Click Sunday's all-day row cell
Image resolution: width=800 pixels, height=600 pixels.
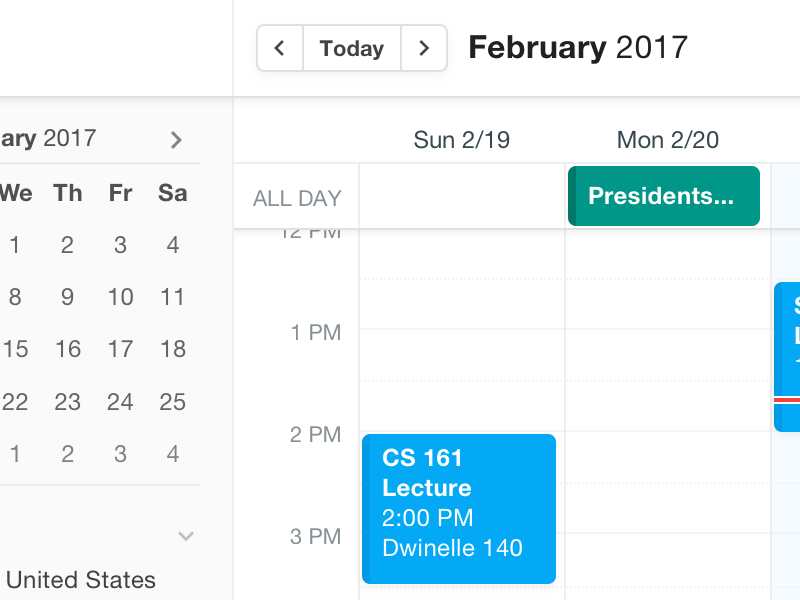(x=461, y=197)
